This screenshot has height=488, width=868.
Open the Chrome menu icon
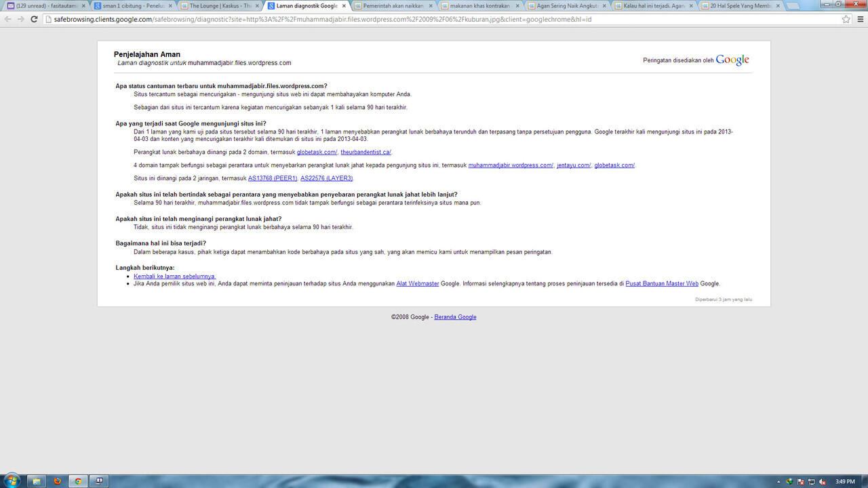point(861,19)
